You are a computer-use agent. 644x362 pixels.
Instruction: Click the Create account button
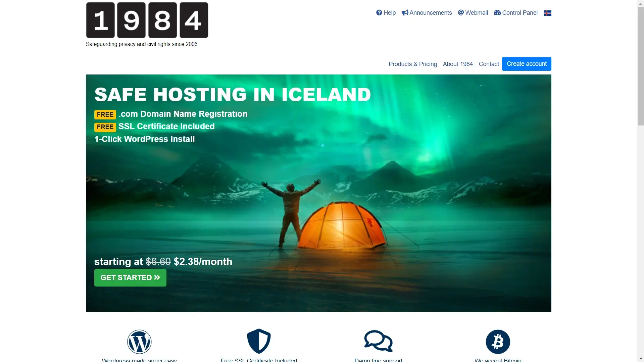point(527,64)
